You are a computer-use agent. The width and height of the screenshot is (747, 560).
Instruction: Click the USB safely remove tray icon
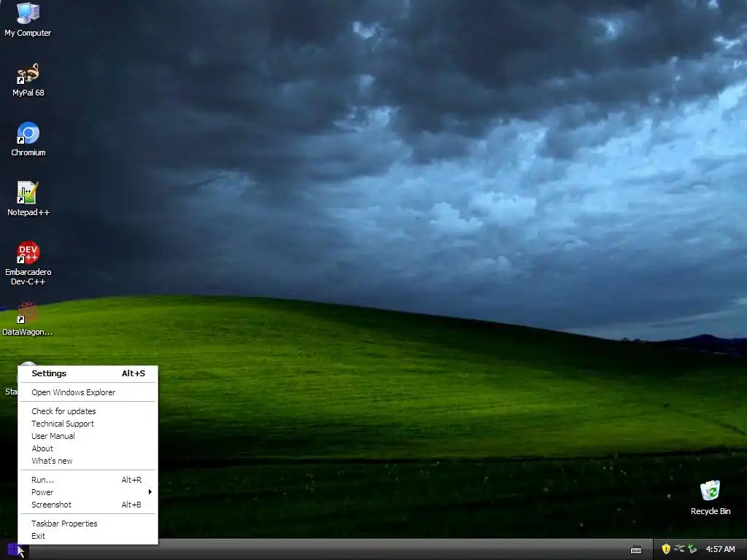pos(679,549)
